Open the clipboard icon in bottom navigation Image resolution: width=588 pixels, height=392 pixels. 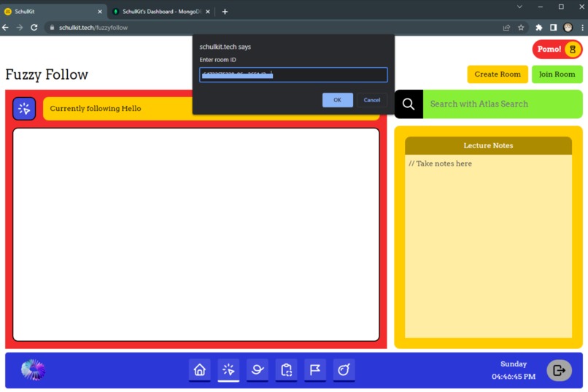click(x=286, y=370)
